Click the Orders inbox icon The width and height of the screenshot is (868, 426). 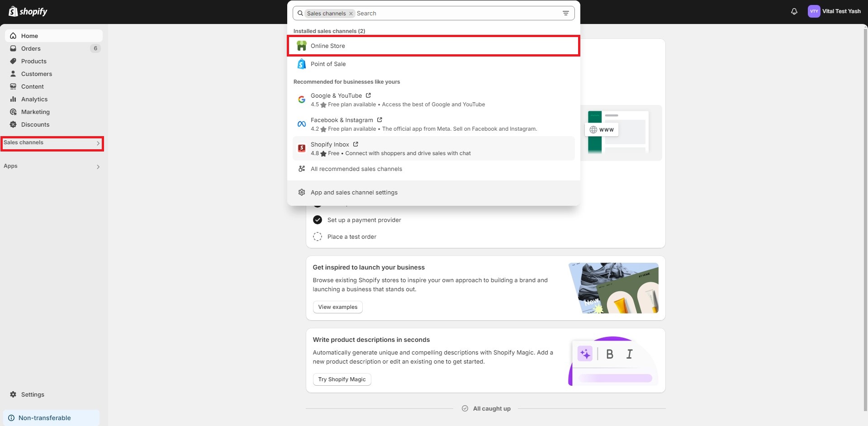point(13,48)
